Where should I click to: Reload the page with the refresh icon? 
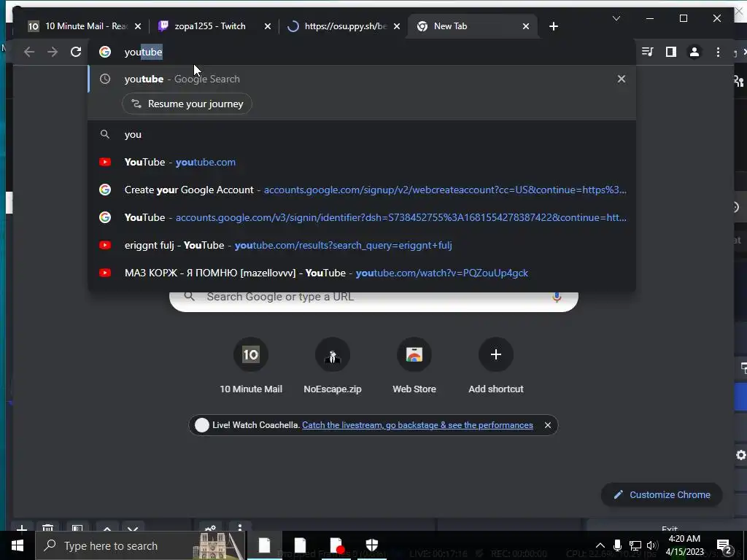[76, 52]
